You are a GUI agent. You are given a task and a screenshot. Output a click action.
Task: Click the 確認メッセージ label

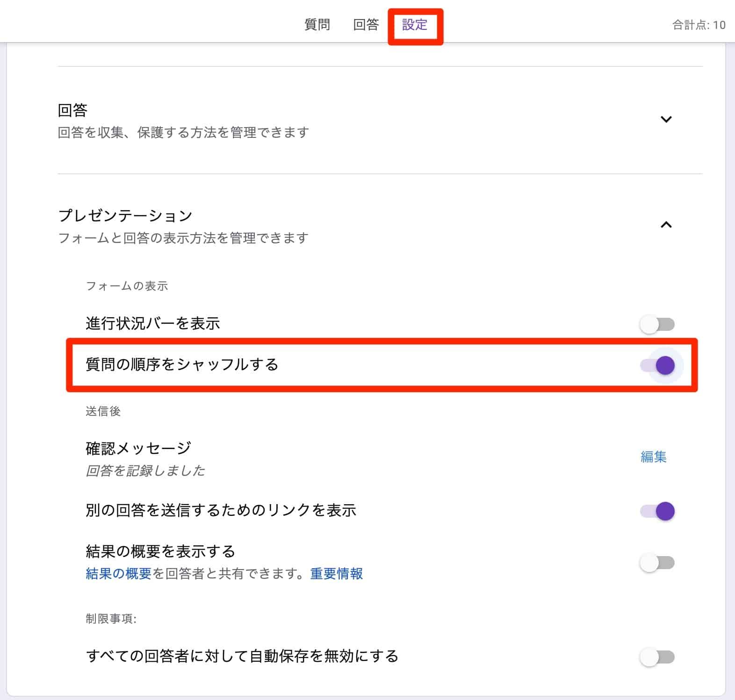(138, 448)
